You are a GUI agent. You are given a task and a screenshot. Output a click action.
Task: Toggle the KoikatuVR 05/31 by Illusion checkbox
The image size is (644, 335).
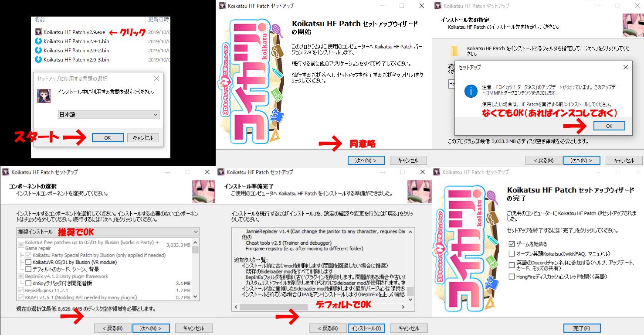[x=28, y=262]
